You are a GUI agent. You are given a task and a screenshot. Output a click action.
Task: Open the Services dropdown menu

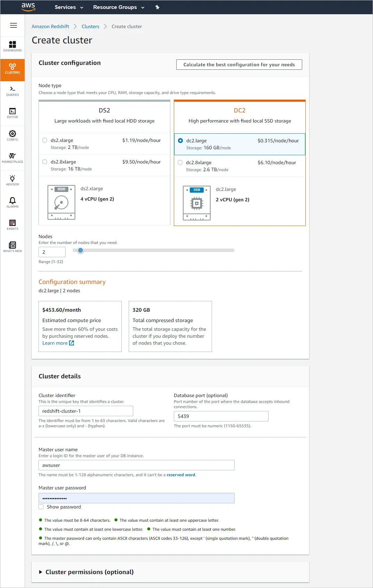[x=69, y=7]
